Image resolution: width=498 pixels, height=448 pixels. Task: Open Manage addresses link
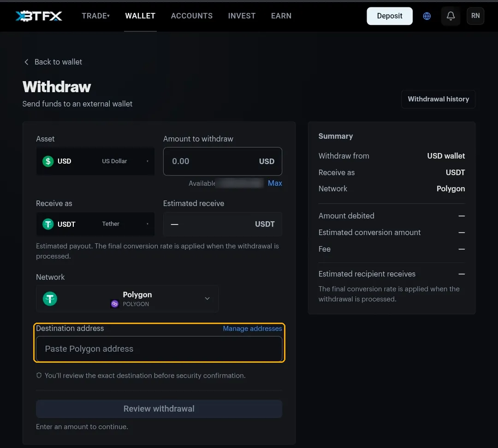[x=252, y=328]
